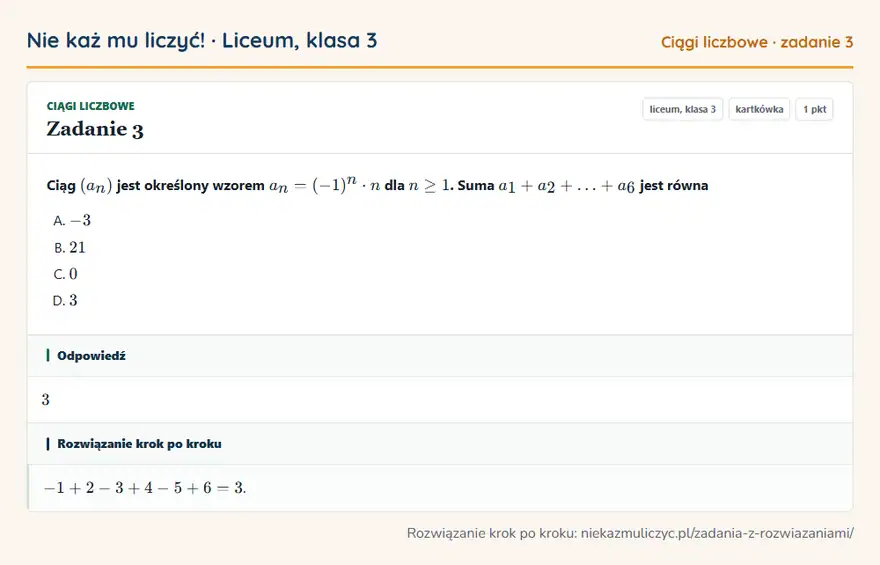Click 'Ciągi liczbowe · zadanie 3' header label
The image size is (880, 565).
click(x=757, y=42)
